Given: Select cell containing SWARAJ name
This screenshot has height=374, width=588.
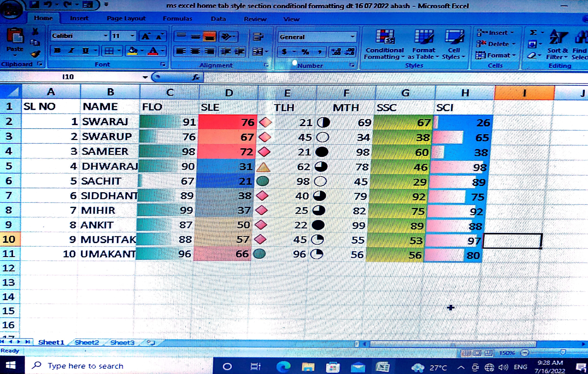Looking at the screenshot, I should point(105,122).
